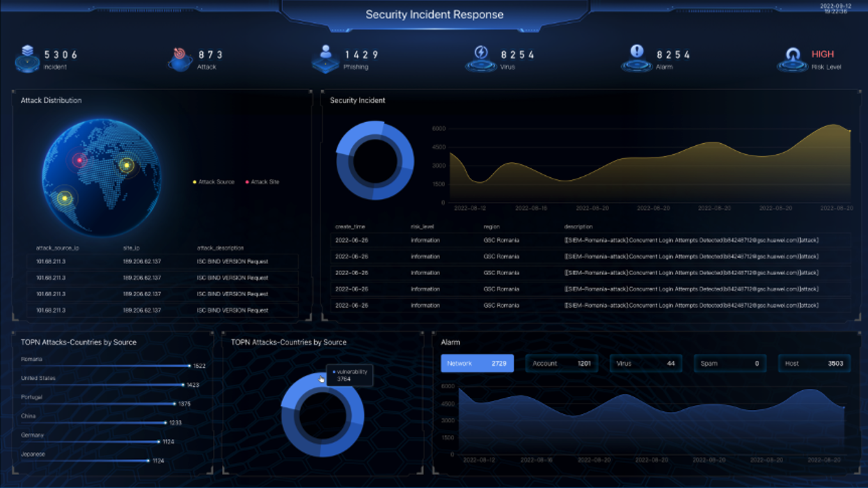This screenshot has width=868, height=488.
Task: Click the yellow attack source marker near Asia
Action: click(x=127, y=166)
